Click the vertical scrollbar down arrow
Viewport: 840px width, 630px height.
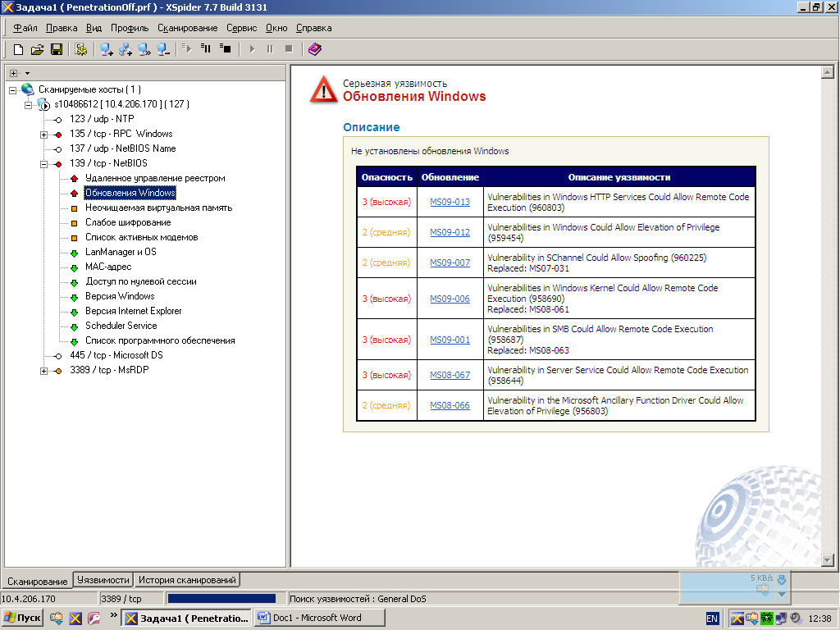point(827,559)
